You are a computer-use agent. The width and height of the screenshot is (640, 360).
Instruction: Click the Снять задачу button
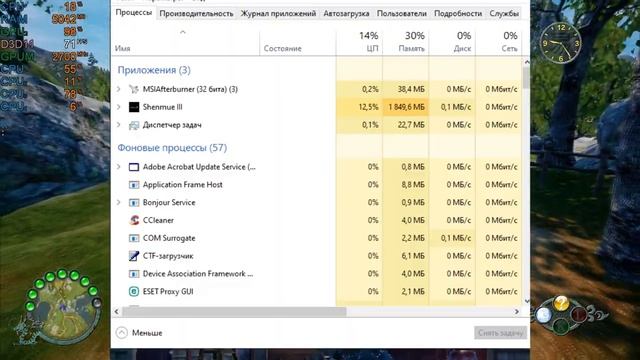coord(500,333)
